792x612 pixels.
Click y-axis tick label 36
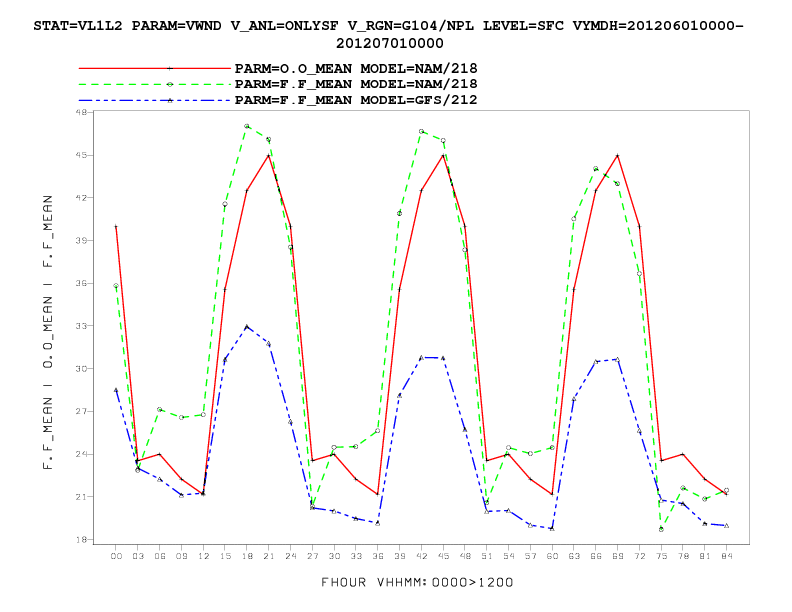tap(80, 283)
